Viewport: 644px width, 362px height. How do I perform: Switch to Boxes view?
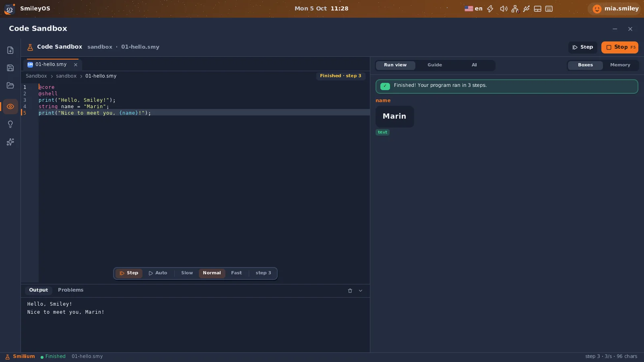(x=585, y=65)
